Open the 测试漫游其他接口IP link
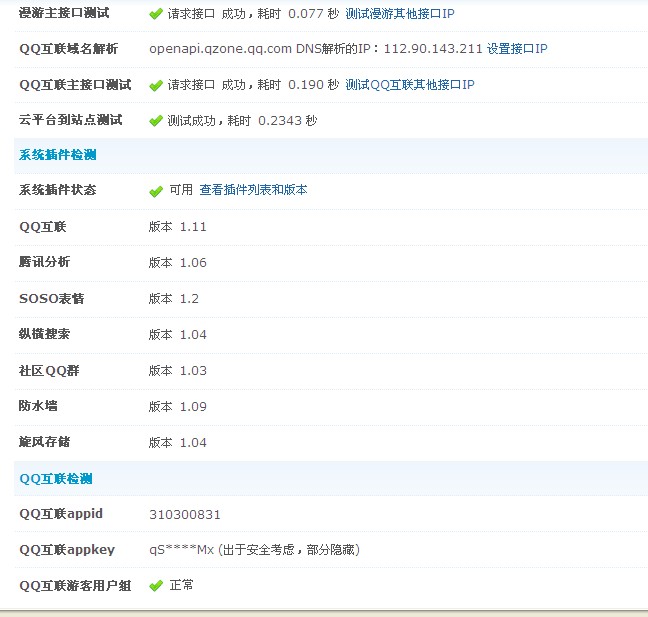Screen dimensions: 648x617 [x=400, y=14]
